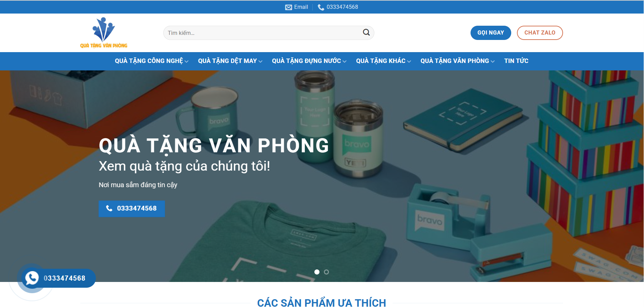644x307 pixels.
Task: Click the Quà Tặng Văn Phòng logo
Action: coord(104,32)
